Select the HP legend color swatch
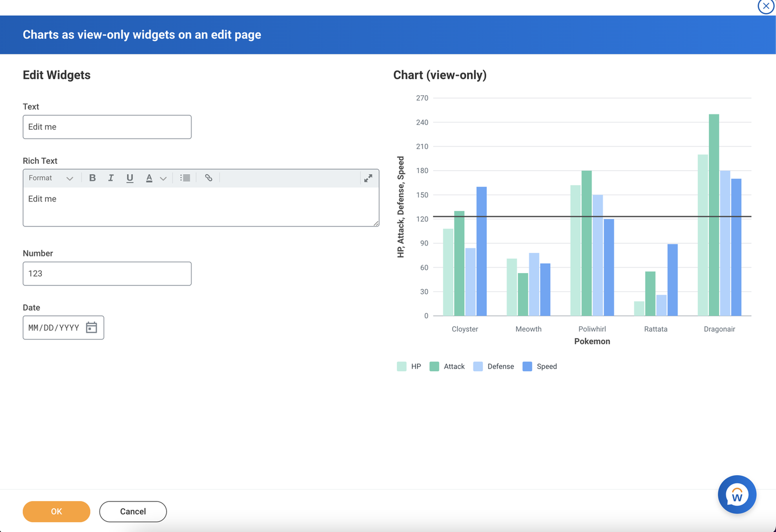 tap(401, 366)
